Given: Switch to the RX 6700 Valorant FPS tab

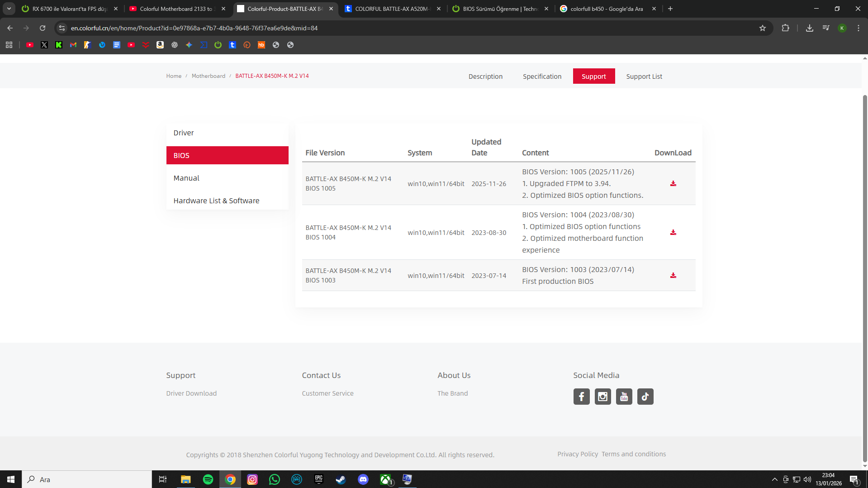Looking at the screenshot, I should click(x=69, y=9).
